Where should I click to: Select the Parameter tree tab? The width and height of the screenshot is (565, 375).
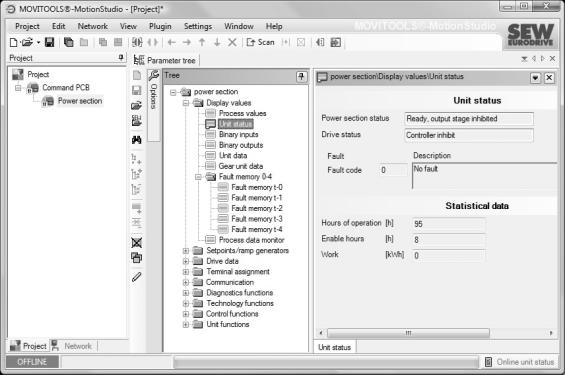coord(165,60)
